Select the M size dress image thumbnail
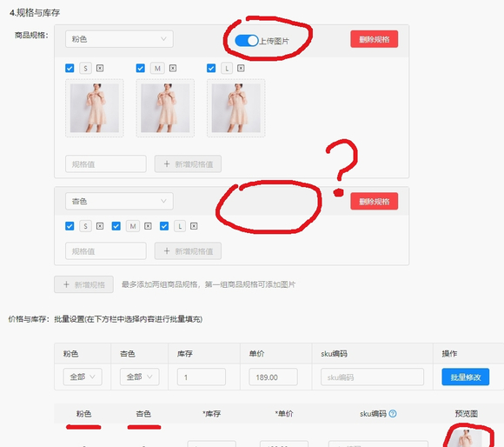504x447 pixels. coord(165,108)
